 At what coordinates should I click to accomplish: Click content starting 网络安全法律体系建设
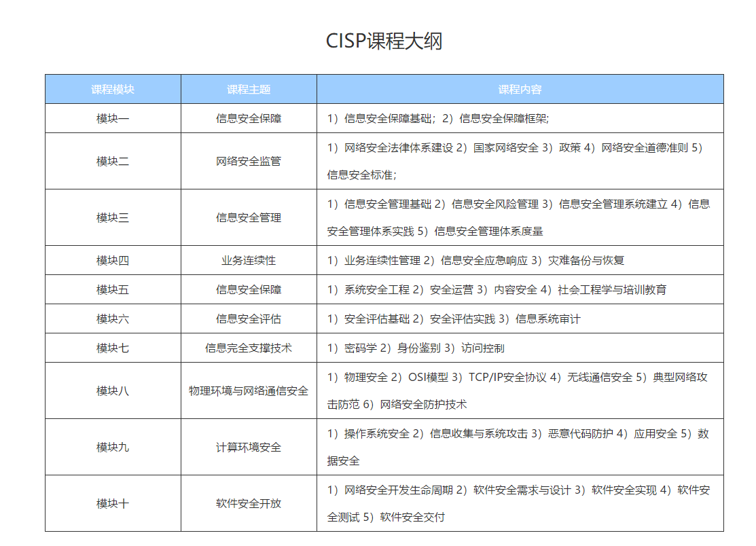(520, 161)
